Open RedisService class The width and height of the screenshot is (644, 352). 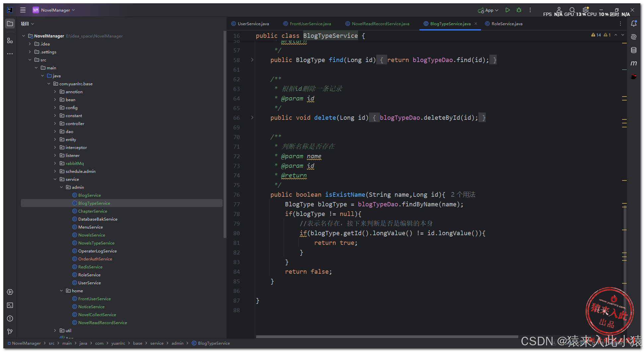coord(90,267)
